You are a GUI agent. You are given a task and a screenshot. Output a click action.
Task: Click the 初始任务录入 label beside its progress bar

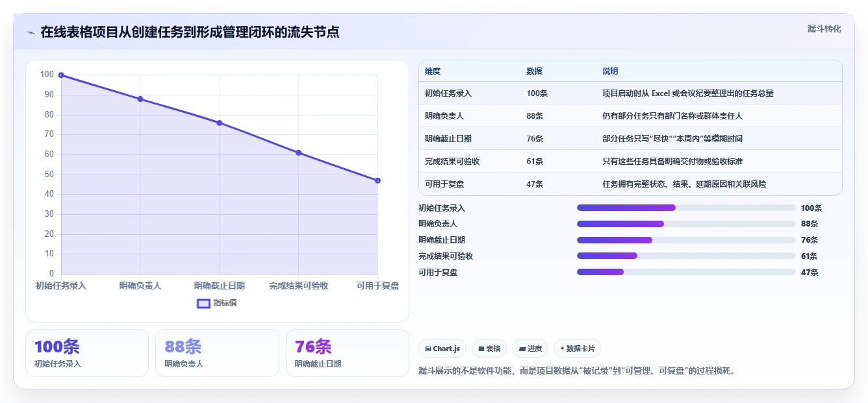[442, 208]
